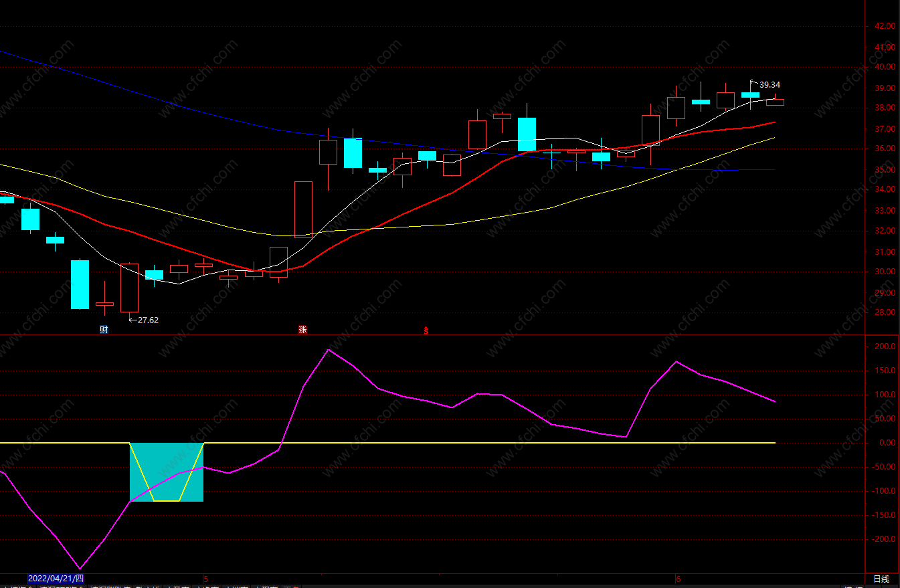Click the 39.34 high price label
Viewport: 900px width, 588px height.
(x=770, y=85)
